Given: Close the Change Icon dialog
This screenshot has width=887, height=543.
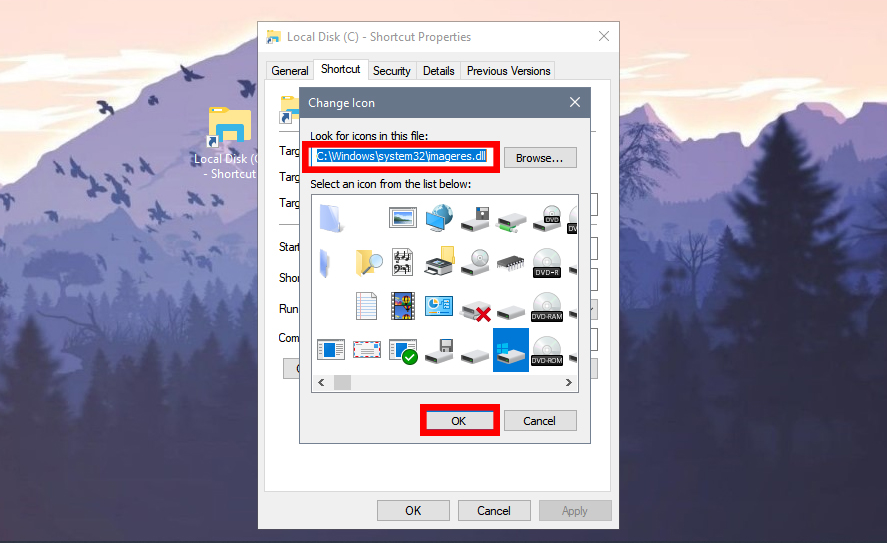Looking at the screenshot, I should [x=575, y=102].
